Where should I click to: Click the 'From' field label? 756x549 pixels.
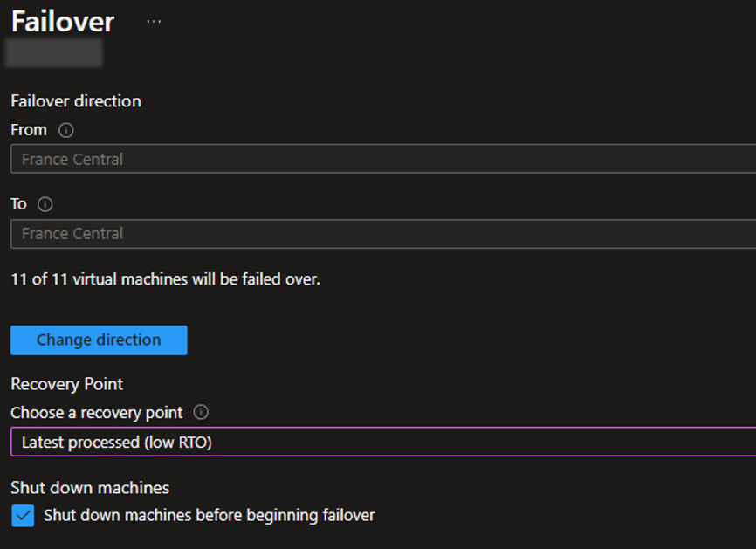tap(29, 130)
